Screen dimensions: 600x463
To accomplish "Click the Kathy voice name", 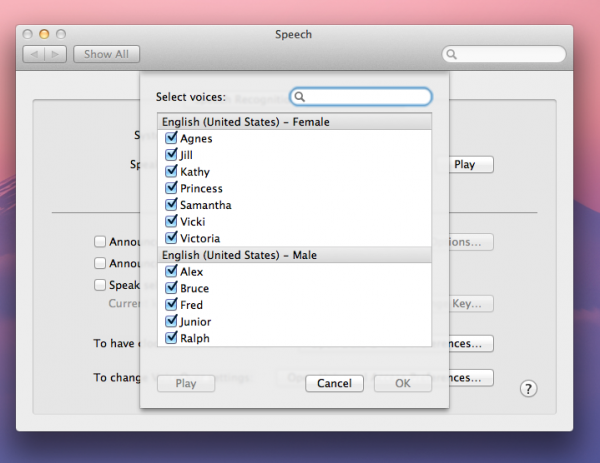I will click(194, 172).
